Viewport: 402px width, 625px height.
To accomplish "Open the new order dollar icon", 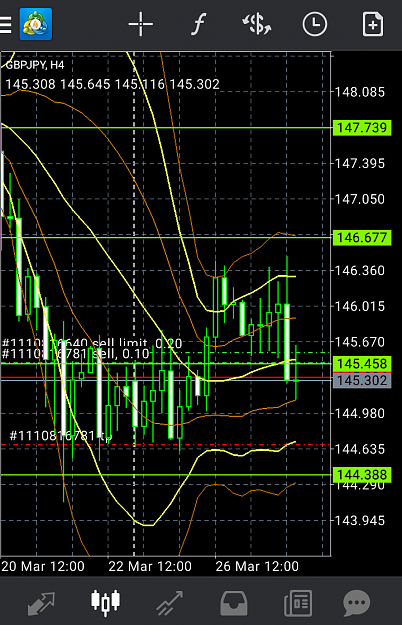I will click(257, 24).
